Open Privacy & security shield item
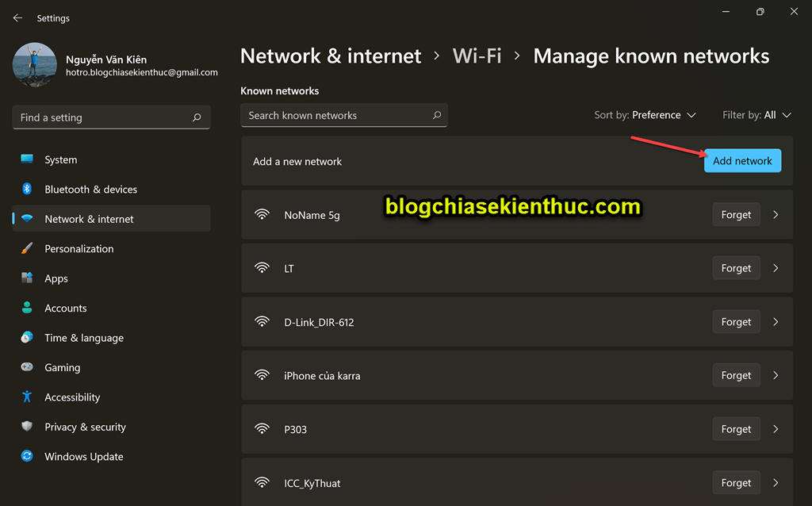812x506 pixels. [x=111, y=427]
